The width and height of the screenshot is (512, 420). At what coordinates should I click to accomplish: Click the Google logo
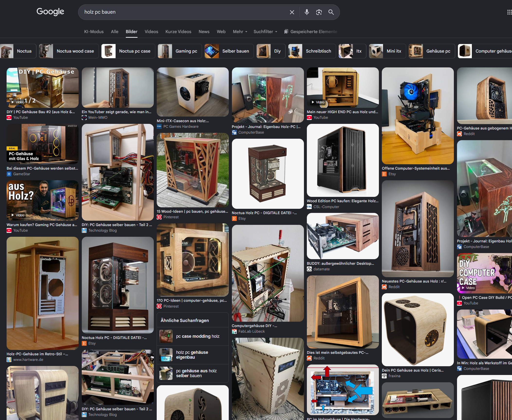coord(50,12)
